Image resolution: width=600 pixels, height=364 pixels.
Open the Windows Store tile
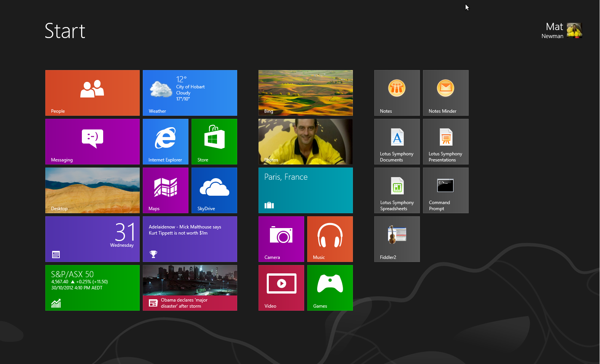tap(214, 142)
